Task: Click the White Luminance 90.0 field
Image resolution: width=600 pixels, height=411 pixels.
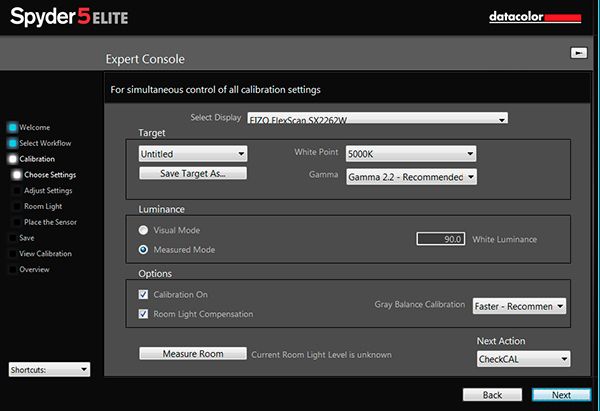Action: [x=441, y=239]
